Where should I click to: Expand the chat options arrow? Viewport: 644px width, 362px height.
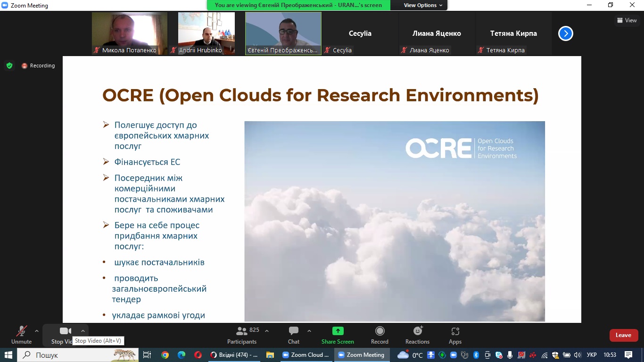(x=309, y=331)
